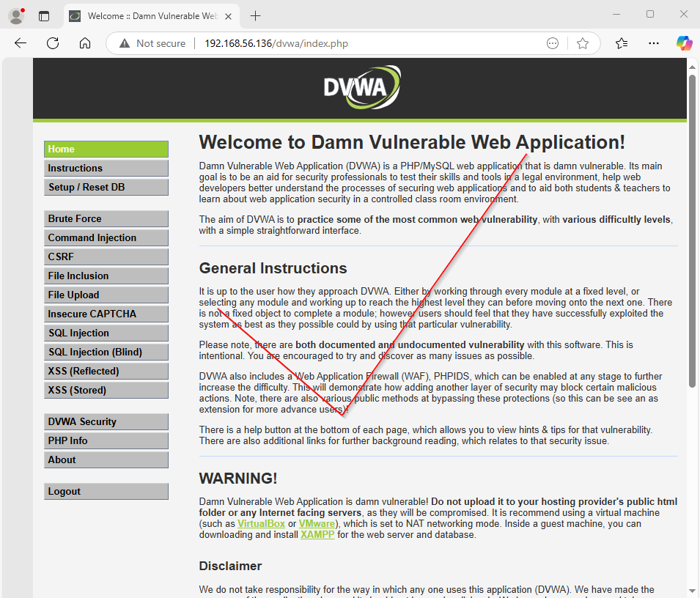Follow the VirtualBox link
This screenshot has height=598, width=700.
coord(261,523)
